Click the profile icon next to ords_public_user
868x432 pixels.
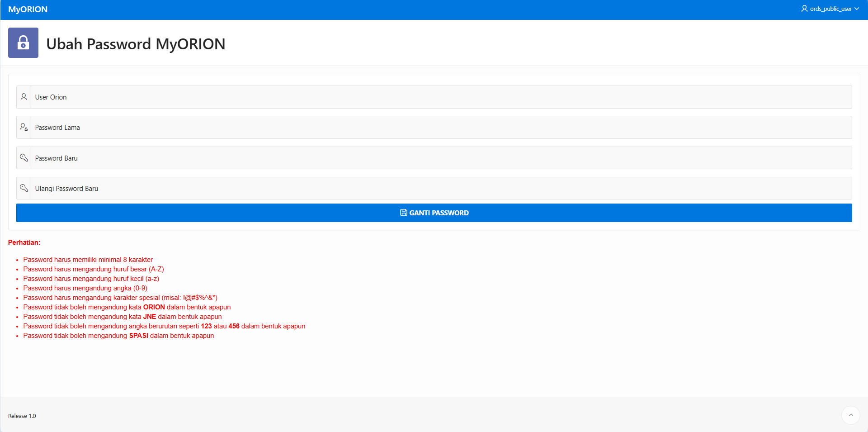pyautogui.click(x=805, y=9)
